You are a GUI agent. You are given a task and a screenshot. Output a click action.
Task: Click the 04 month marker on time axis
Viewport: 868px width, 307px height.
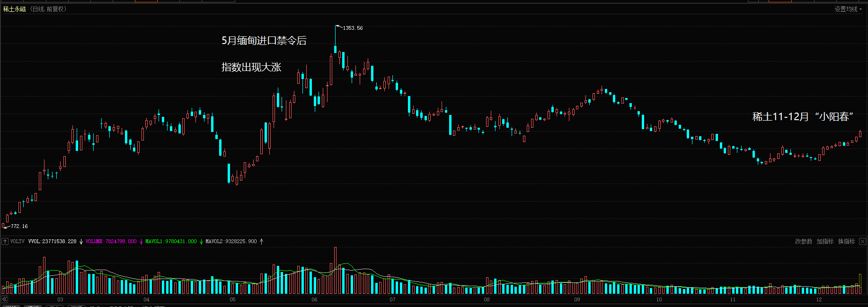[146, 299]
